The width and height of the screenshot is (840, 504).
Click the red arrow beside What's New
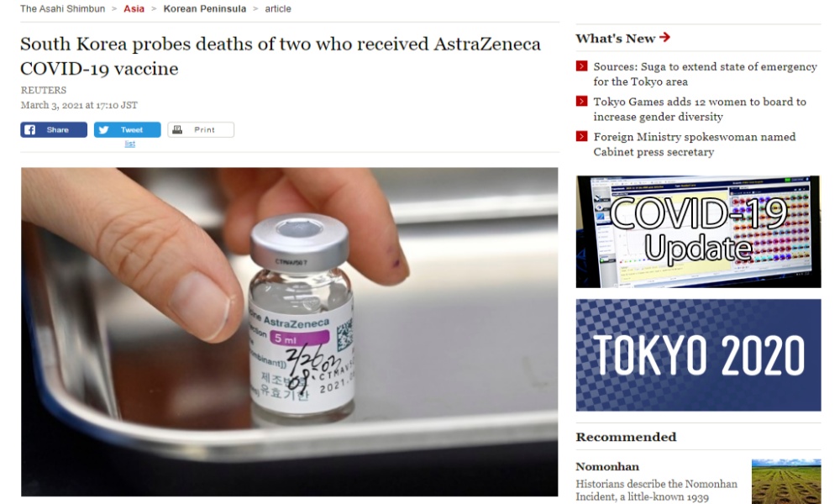(664, 37)
